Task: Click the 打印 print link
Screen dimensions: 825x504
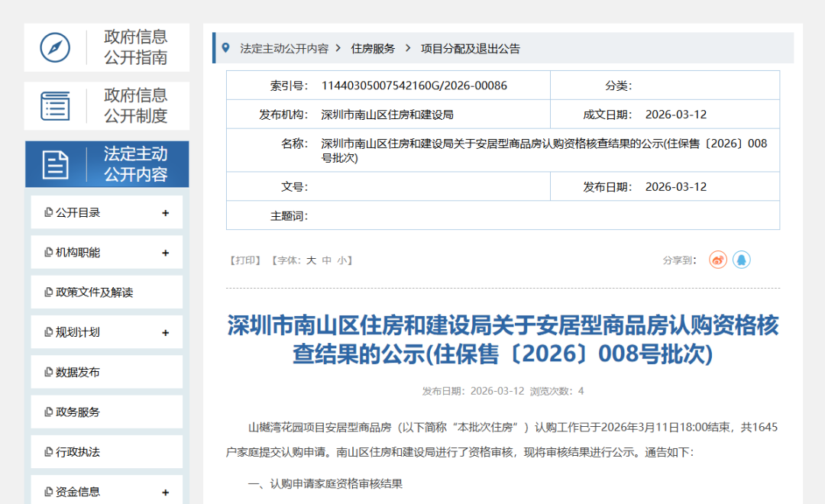Action: [245, 260]
